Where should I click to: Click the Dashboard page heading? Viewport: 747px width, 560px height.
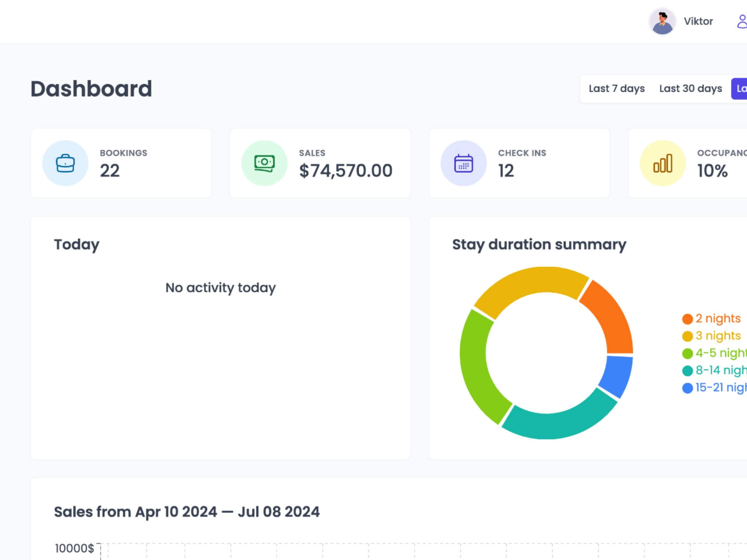point(91,89)
